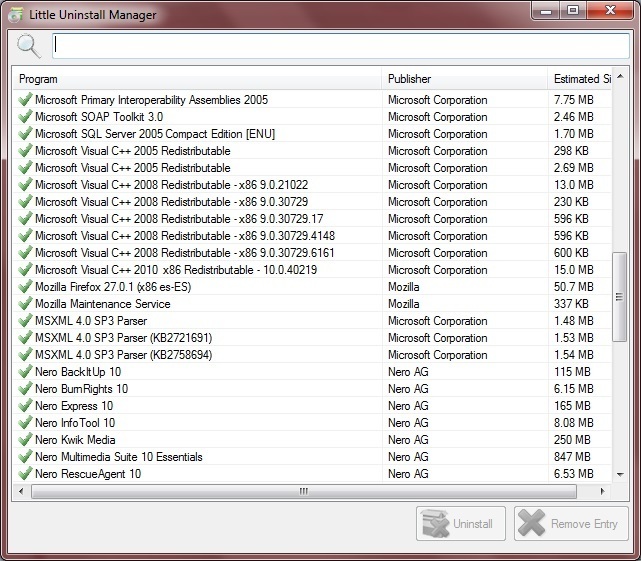
Task: Click checkmark icon beside Nero Express 10
Action: pyautogui.click(x=25, y=406)
